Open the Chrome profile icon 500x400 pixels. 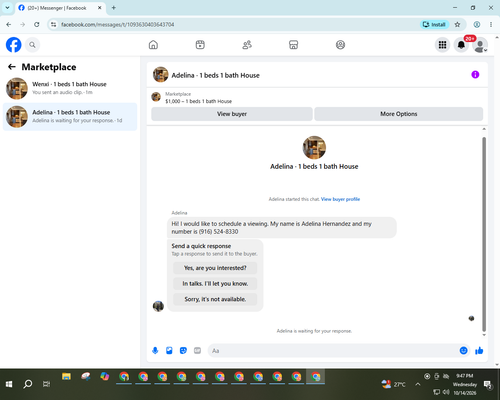(477, 25)
